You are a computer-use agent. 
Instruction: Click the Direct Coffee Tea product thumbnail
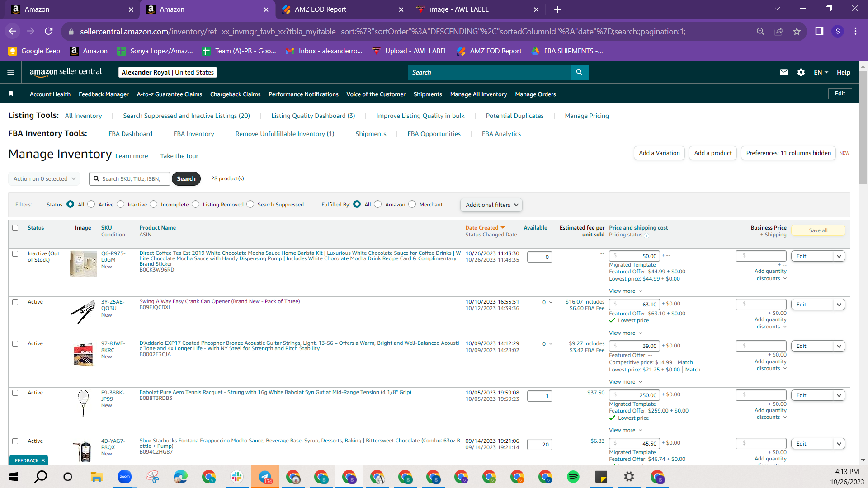click(x=83, y=264)
